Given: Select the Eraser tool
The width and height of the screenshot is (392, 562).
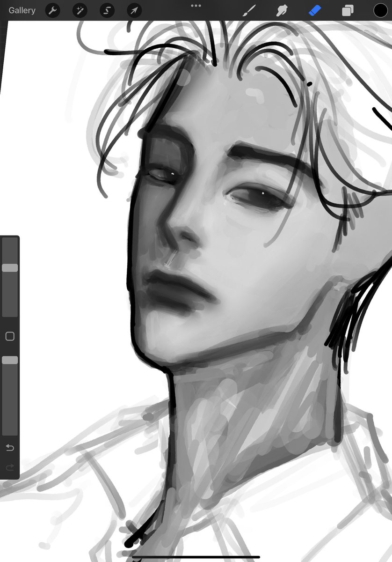Looking at the screenshot, I should 315,10.
